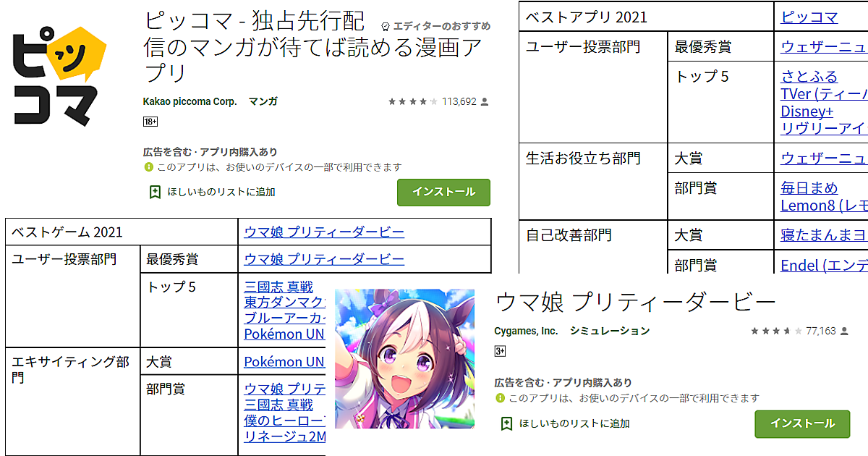
Task: Select the マンガ category link
Action: [263, 102]
